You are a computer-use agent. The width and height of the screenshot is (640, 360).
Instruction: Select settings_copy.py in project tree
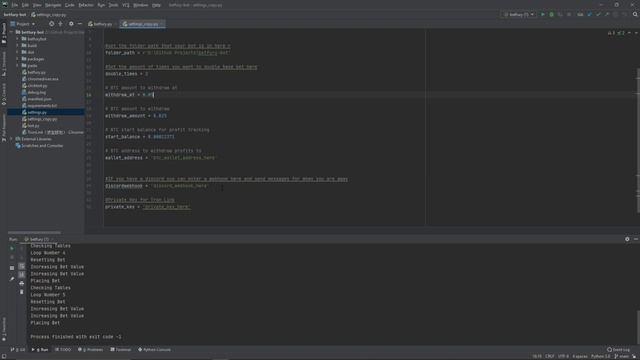tap(42, 119)
